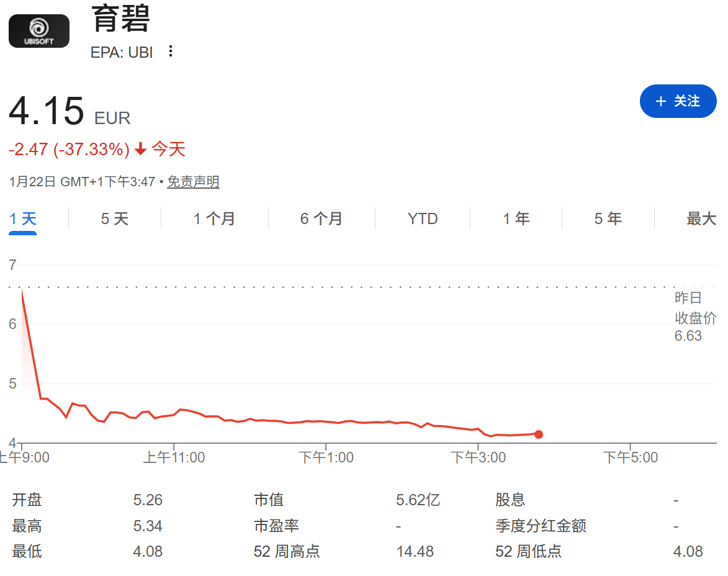The image size is (728, 576).
Task: Switch to the 5 天 tab
Action: point(115,218)
